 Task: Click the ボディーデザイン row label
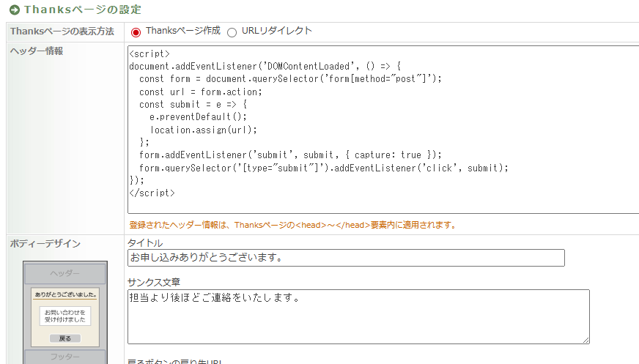click(x=45, y=244)
